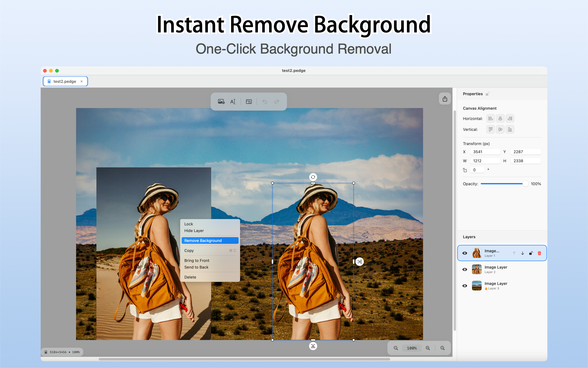Click the top-left selection corner handle
Viewport: 588px width, 368px height.
[x=272, y=183]
